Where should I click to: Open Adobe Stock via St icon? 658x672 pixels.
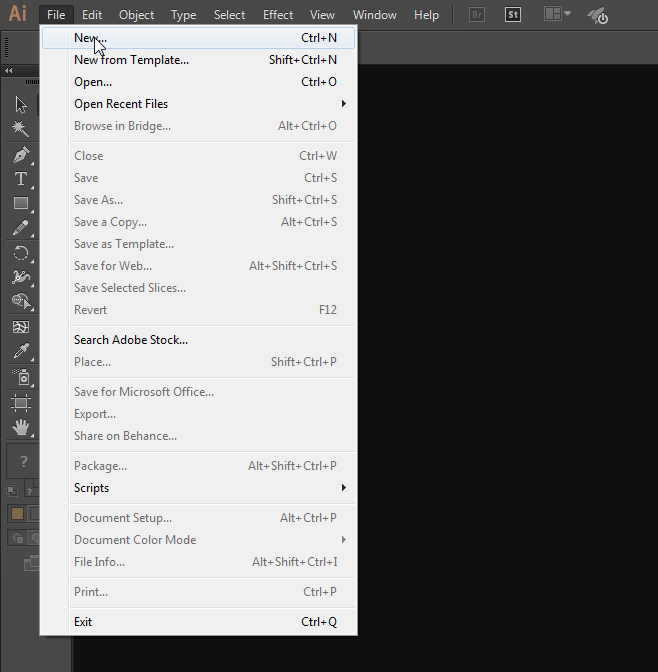[x=513, y=15]
